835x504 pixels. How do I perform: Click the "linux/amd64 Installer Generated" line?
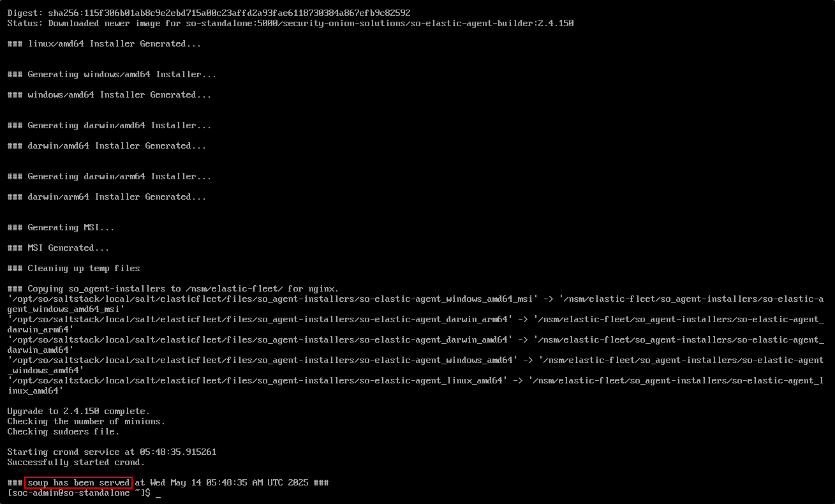click(104, 44)
